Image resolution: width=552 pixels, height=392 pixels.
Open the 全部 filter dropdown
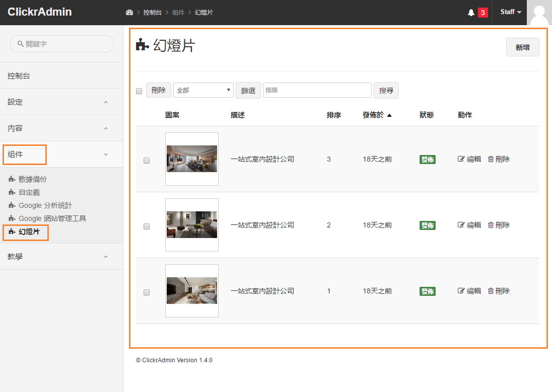click(203, 90)
